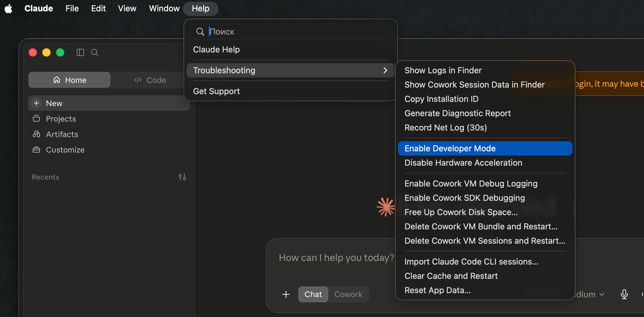Select Enable Cowork SDK Debugging
Viewport: 644px width, 317px height.
click(x=485, y=198)
